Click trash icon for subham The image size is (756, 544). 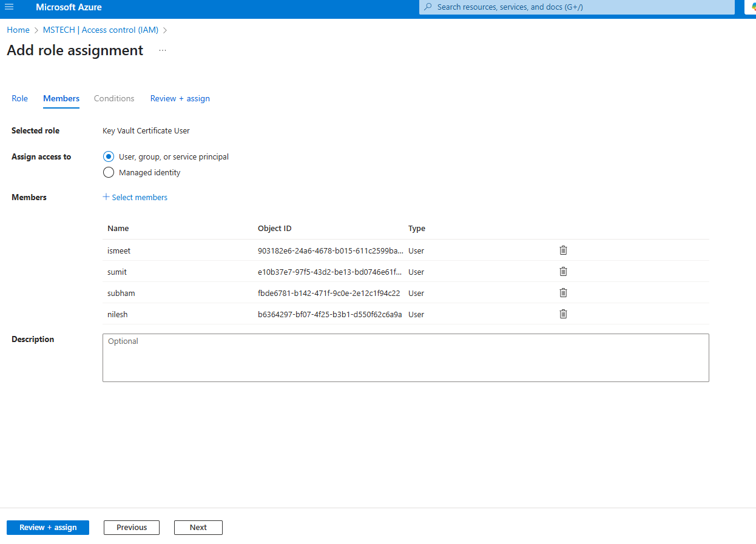point(563,293)
